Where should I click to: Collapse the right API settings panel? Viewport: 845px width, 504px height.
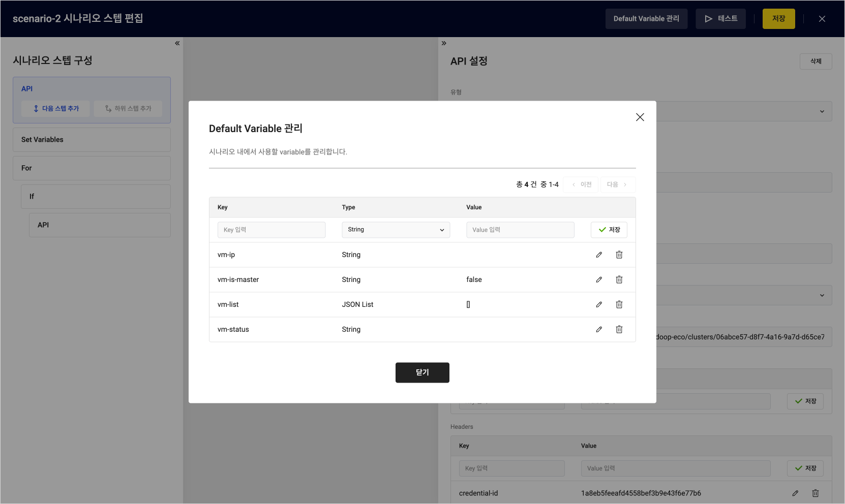click(x=444, y=43)
